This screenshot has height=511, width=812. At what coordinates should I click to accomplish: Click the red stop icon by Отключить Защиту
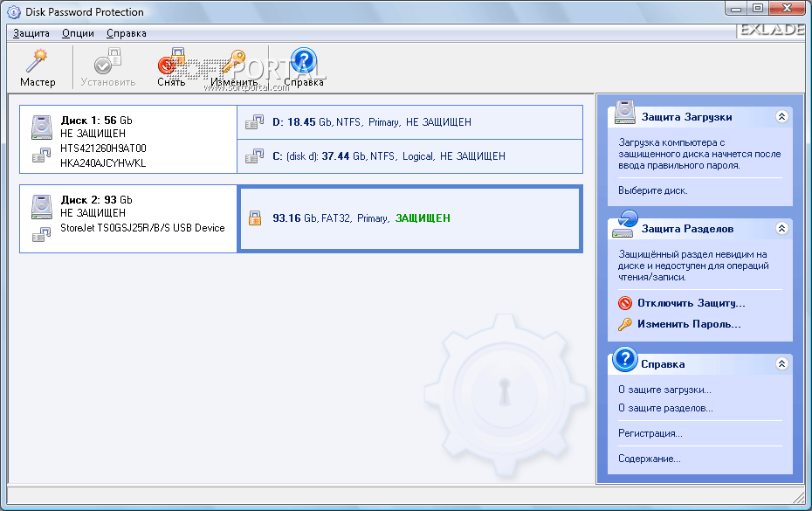coord(625,303)
